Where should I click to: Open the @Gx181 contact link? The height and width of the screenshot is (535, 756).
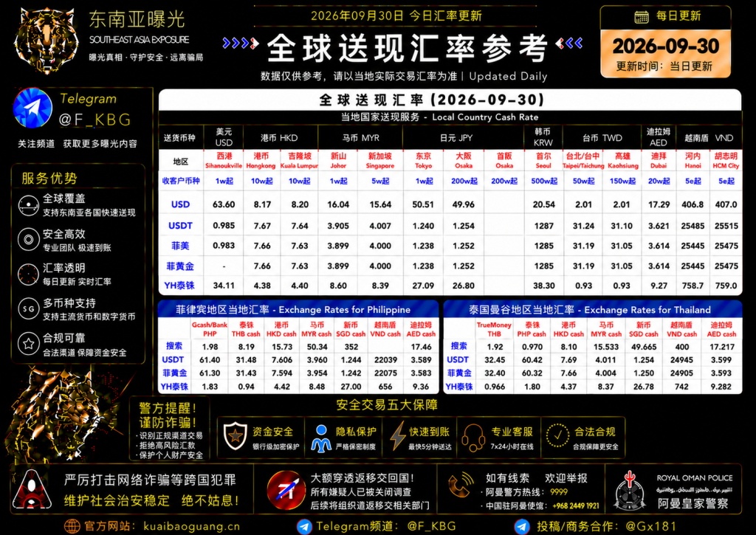click(651, 526)
